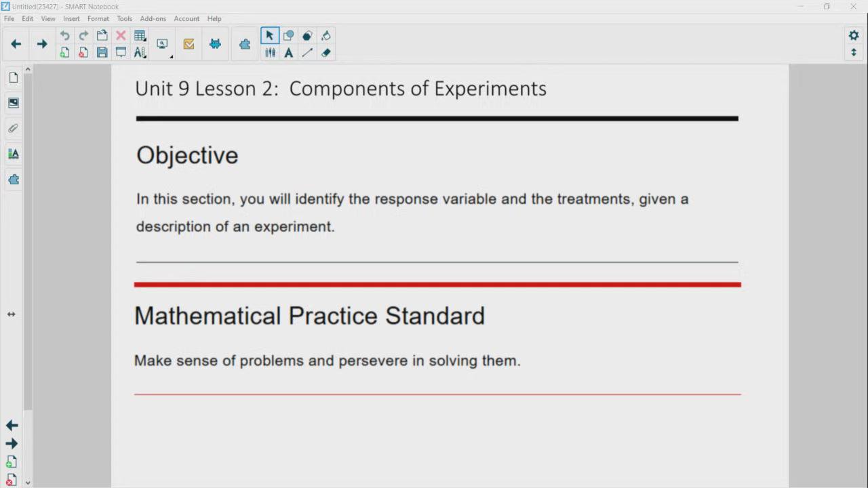Click the Undo button
The height and width of the screenshot is (488, 868).
64,35
